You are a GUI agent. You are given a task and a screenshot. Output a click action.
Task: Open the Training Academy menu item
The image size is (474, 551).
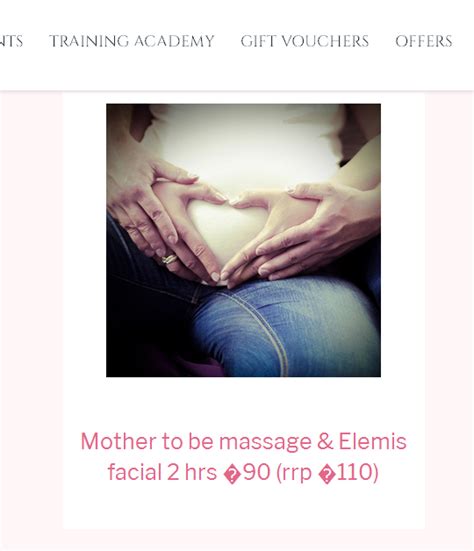tap(132, 41)
